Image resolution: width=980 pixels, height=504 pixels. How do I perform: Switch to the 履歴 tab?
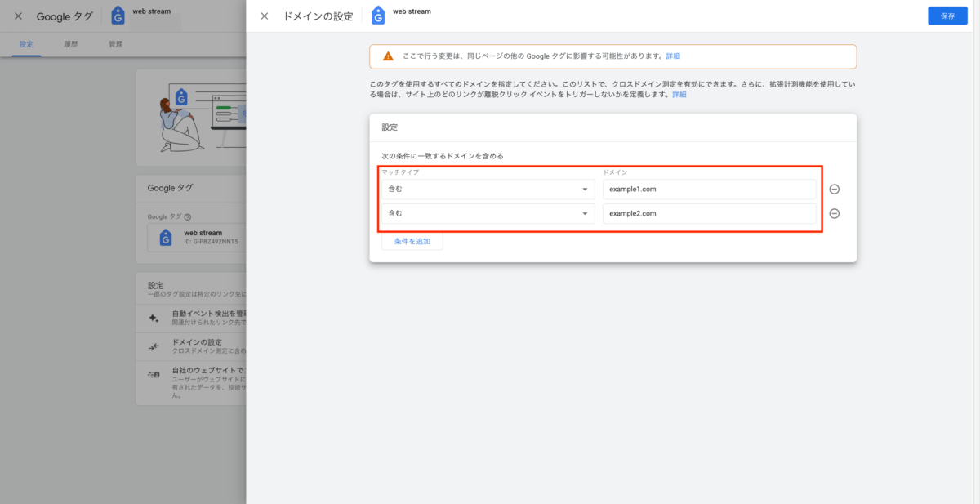[x=71, y=45]
